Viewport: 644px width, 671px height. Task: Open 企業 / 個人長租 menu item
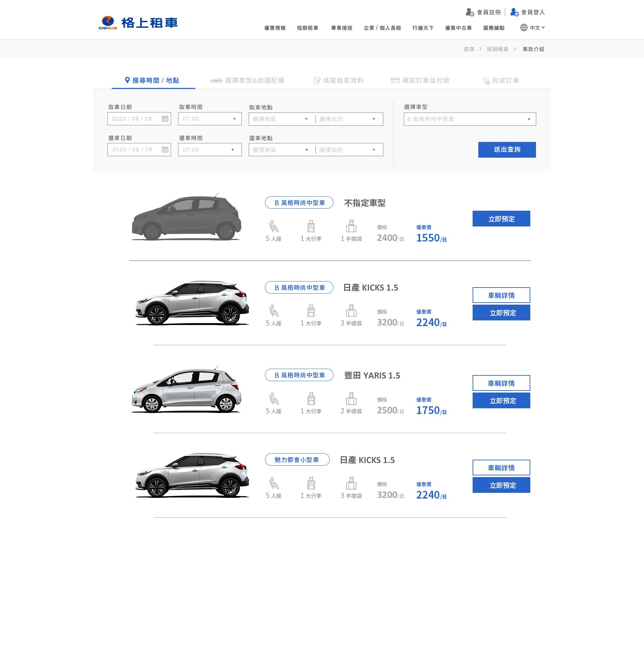tap(382, 28)
